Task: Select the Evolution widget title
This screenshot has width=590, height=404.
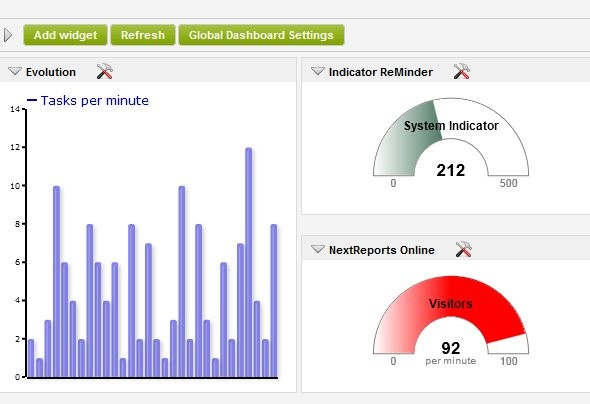Action: (51, 72)
